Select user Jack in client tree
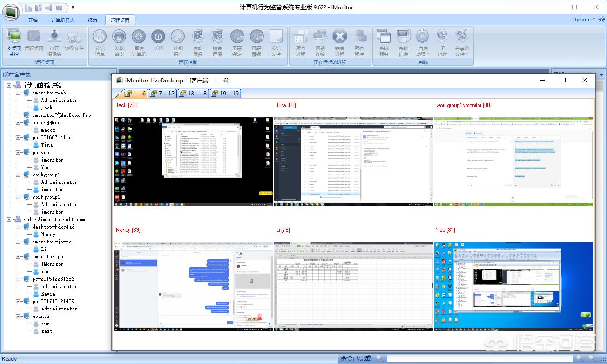This screenshot has height=364, width=607. [47, 108]
